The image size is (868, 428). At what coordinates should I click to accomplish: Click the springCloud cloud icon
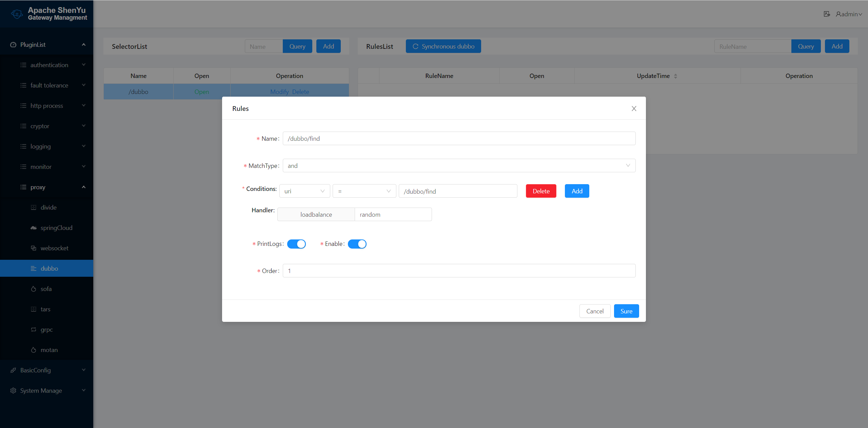(34, 228)
